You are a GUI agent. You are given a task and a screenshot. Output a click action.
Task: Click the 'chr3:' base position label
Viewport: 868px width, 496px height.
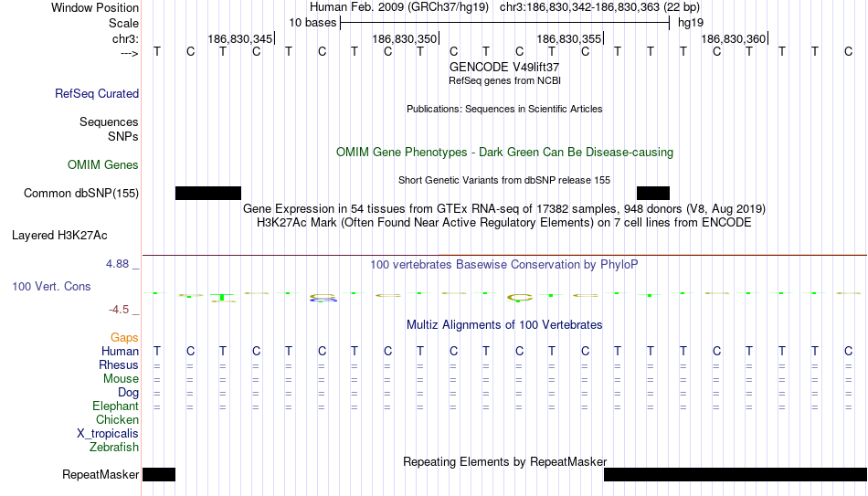pyautogui.click(x=126, y=38)
